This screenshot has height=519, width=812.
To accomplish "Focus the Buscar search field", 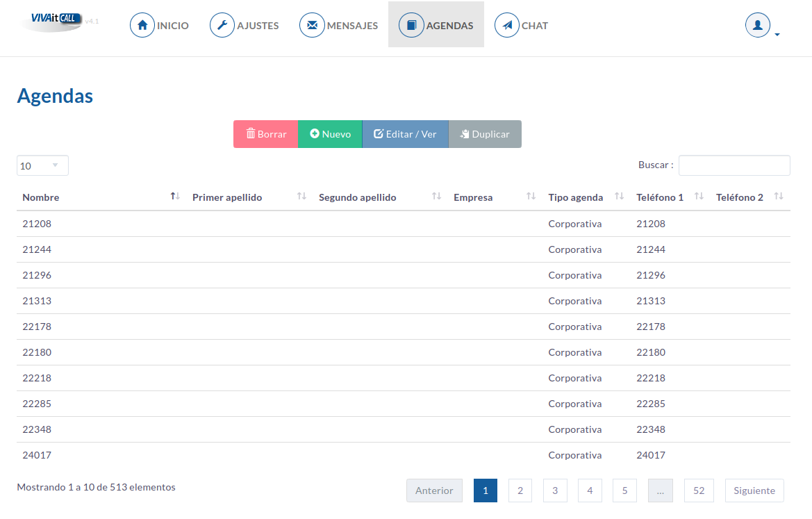I will pos(734,165).
